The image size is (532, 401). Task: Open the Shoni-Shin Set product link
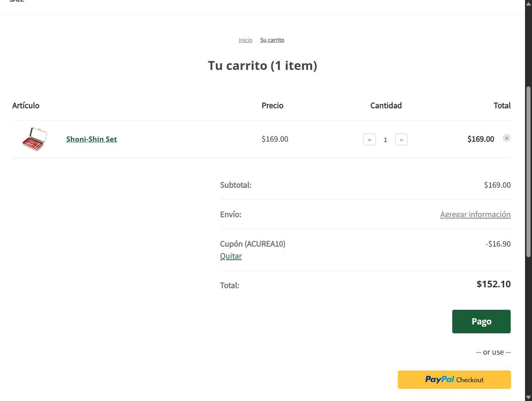92,139
